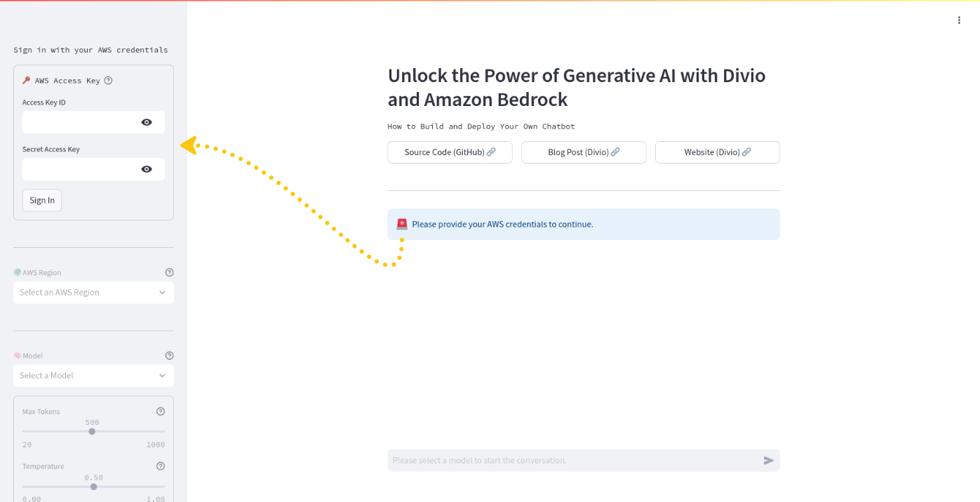The width and height of the screenshot is (980, 502).
Task: Click the red siren alert icon
Action: [x=402, y=224]
